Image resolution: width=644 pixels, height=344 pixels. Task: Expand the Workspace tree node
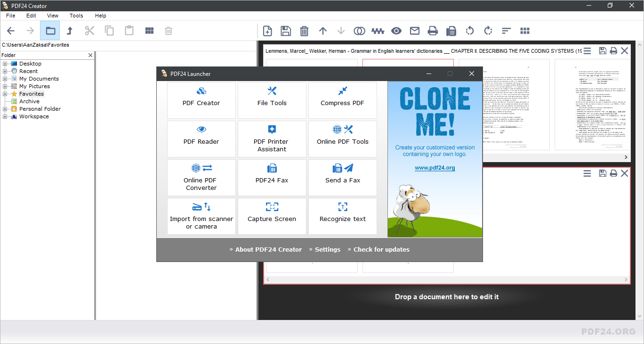pyautogui.click(x=5, y=116)
